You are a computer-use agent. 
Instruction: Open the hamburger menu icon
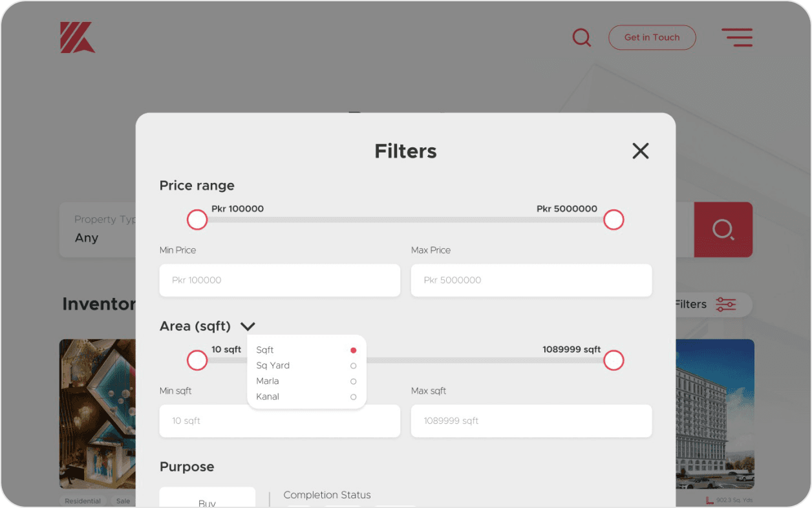pyautogui.click(x=737, y=37)
